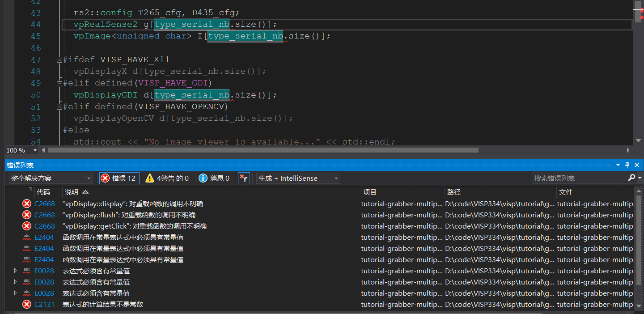644x314 pixels.
Task: Open the 整个解决方案 scope dropdown
Action: [51, 178]
